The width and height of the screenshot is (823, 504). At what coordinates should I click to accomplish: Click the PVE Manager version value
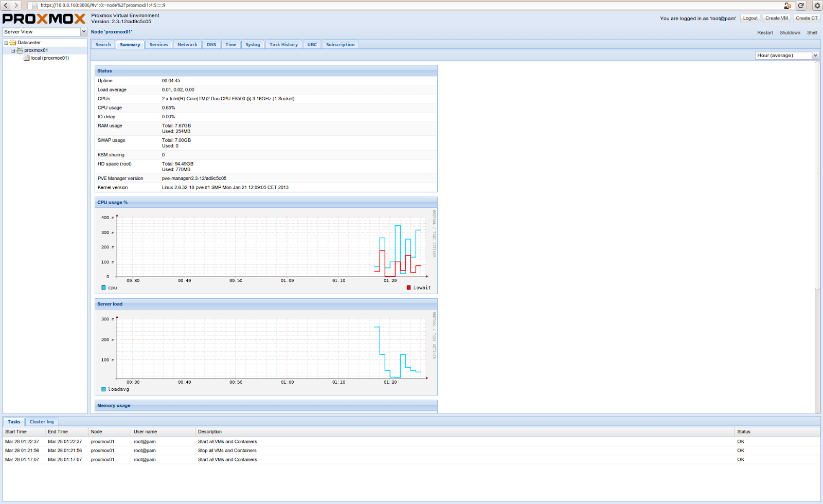coord(194,179)
